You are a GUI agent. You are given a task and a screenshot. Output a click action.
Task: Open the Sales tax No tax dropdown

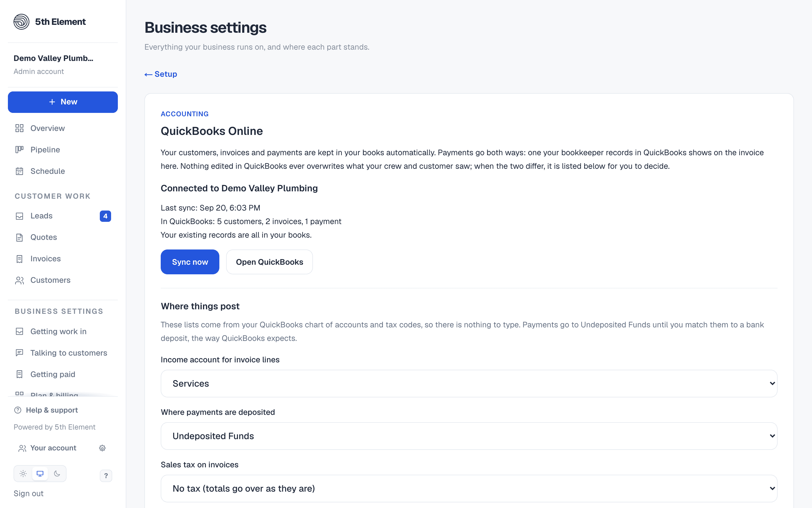click(x=469, y=489)
